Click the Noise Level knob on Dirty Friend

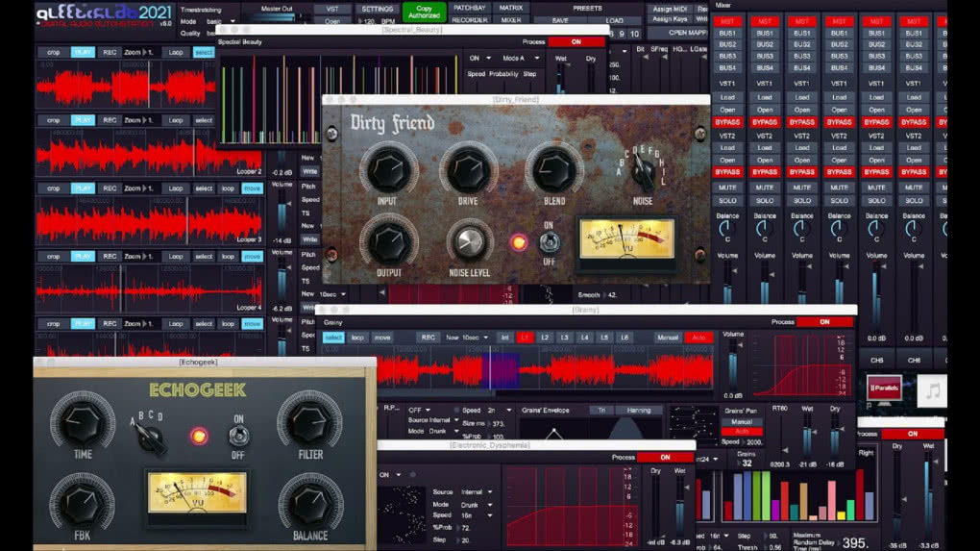tap(469, 242)
